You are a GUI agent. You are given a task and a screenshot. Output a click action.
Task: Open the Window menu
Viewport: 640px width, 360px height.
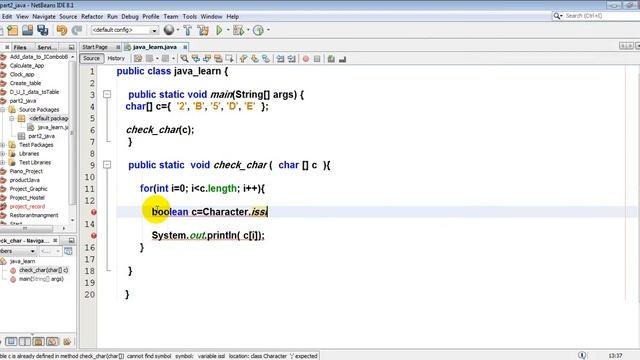[211, 16]
